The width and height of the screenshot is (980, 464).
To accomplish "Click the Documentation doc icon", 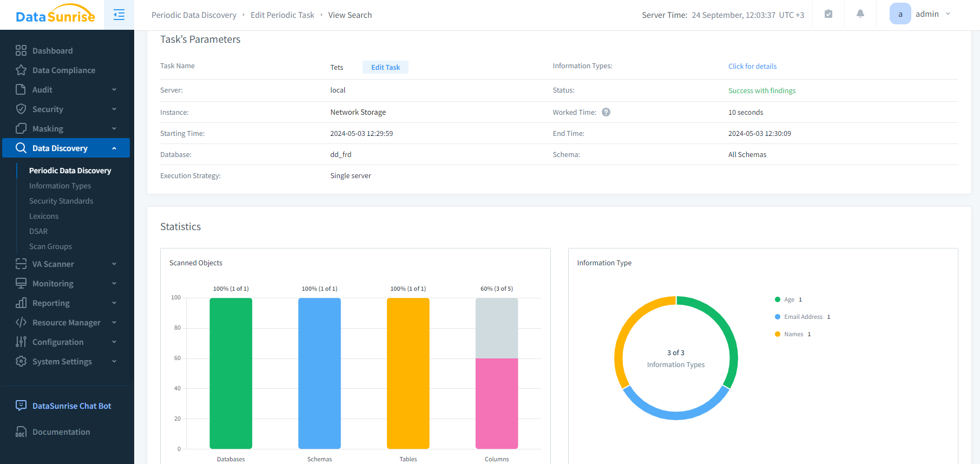I will [21, 432].
